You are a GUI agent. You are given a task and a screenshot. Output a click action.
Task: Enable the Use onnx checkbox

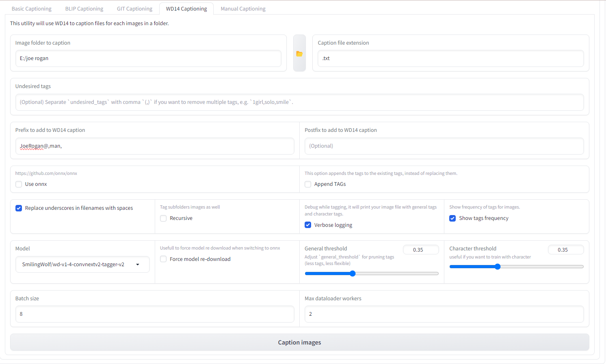click(x=19, y=184)
